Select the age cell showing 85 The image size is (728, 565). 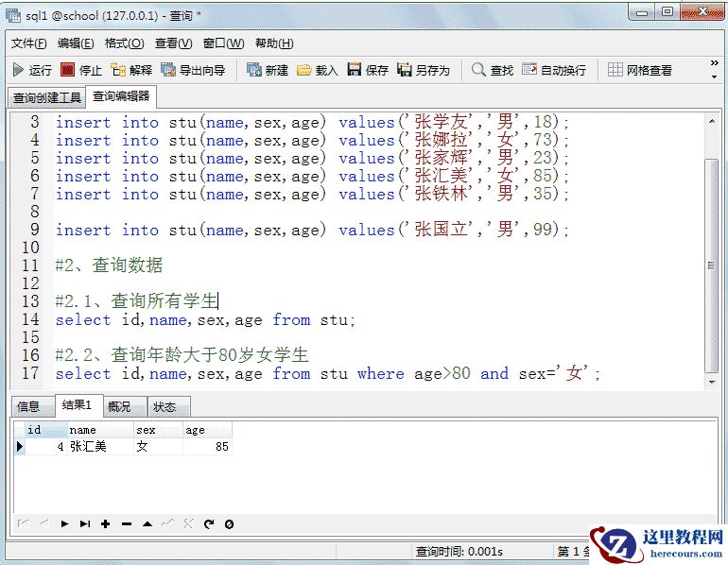(x=208, y=446)
